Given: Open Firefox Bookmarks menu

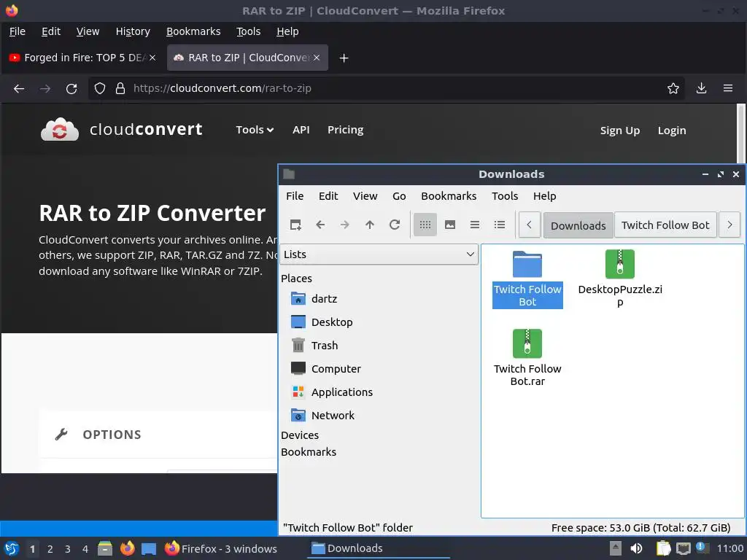Looking at the screenshot, I should (x=193, y=31).
